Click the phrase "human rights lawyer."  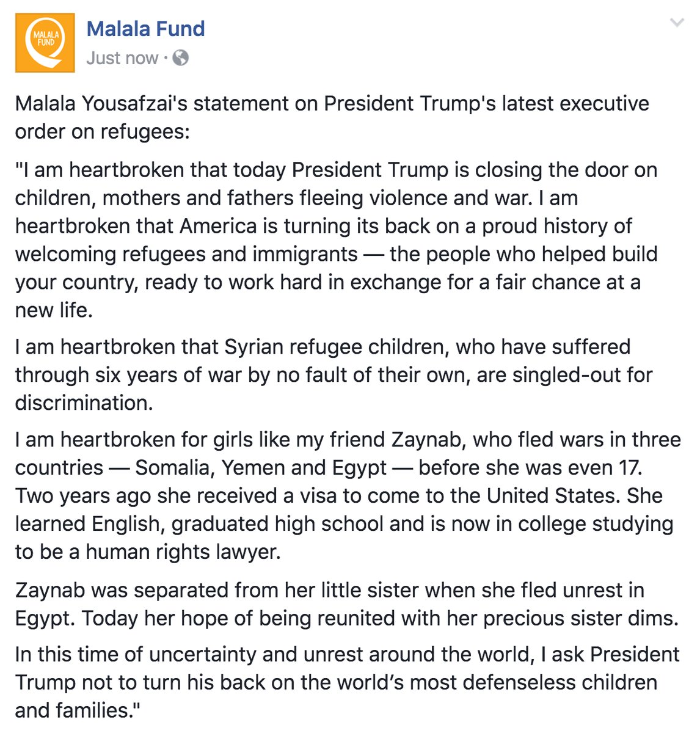click(183, 552)
